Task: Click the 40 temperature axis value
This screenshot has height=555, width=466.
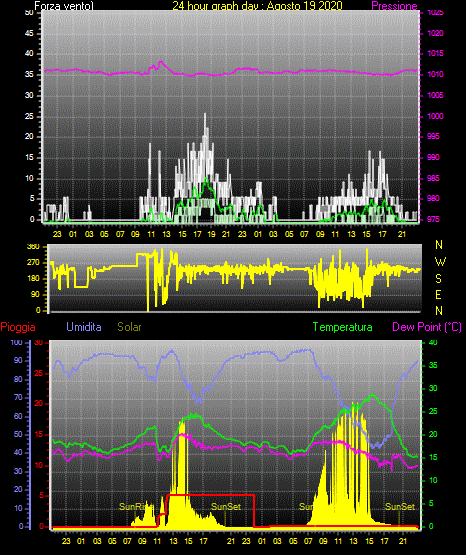Action: pyautogui.click(x=433, y=342)
